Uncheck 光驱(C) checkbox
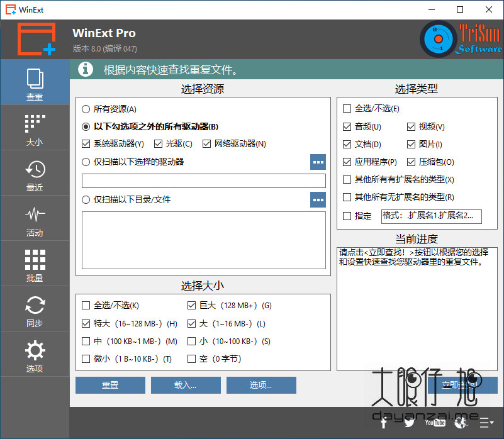The height and width of the screenshot is (439, 504). pos(173,143)
